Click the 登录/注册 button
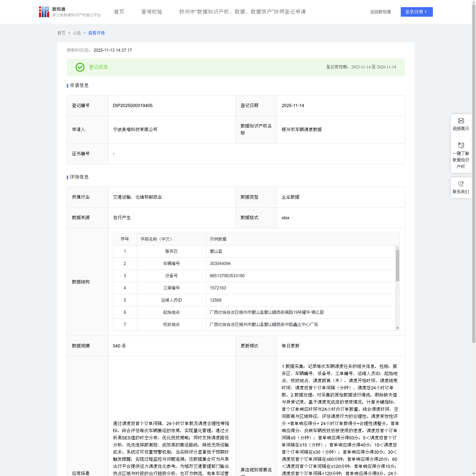 (416, 12)
